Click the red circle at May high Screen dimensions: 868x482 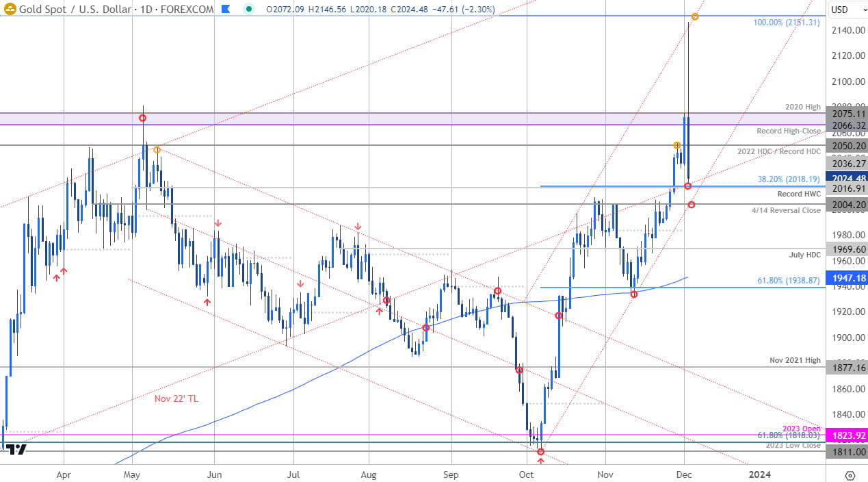143,118
